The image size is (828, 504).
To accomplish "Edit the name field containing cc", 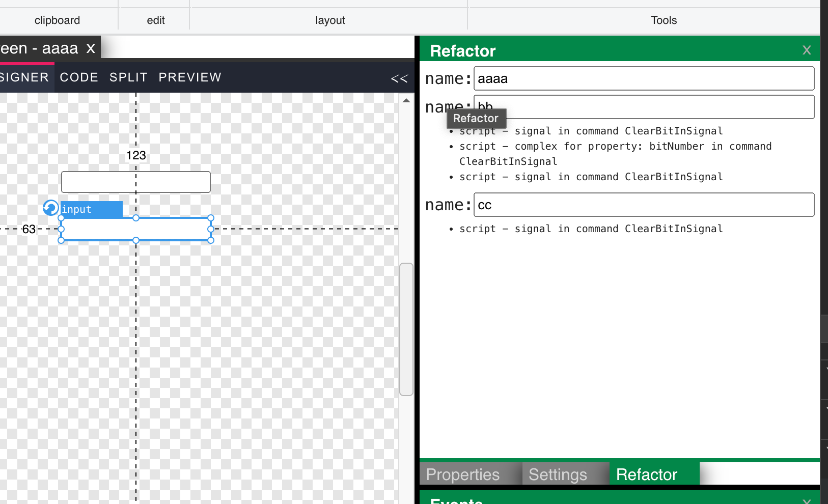I will [644, 205].
